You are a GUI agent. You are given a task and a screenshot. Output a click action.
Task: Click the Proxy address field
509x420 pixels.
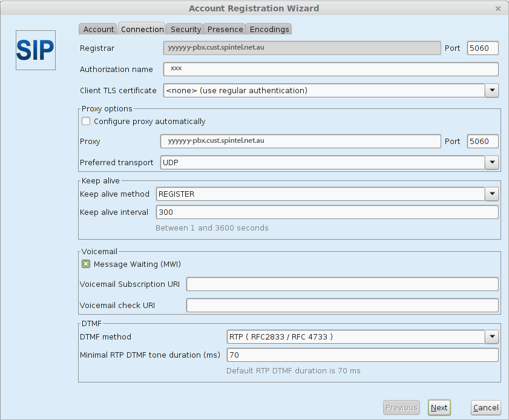coord(301,141)
